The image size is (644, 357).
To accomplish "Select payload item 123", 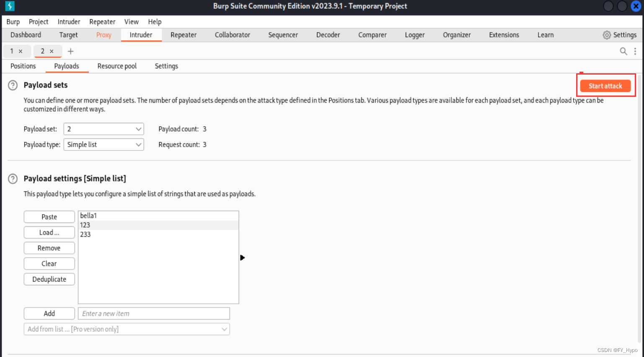I will tap(158, 225).
